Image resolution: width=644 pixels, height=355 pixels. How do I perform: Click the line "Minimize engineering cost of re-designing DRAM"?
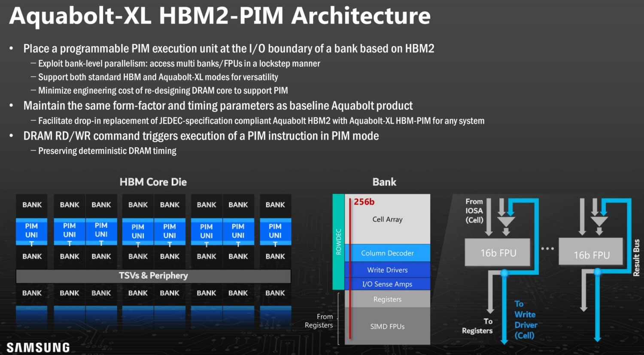(163, 91)
